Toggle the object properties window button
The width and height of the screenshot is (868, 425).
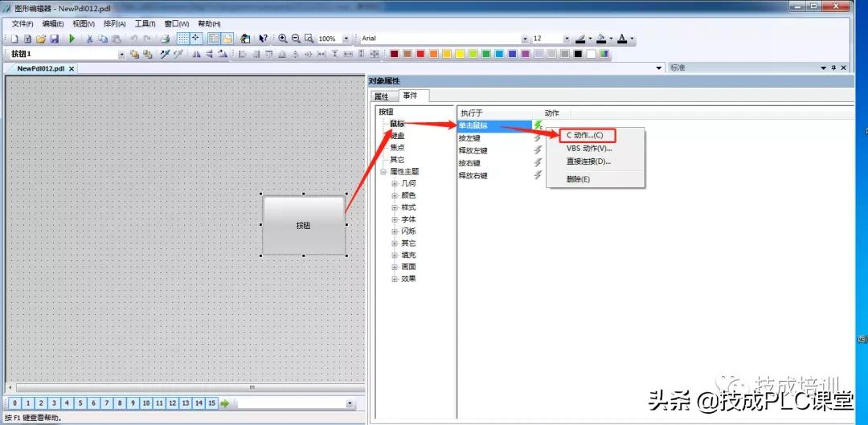[x=214, y=39]
